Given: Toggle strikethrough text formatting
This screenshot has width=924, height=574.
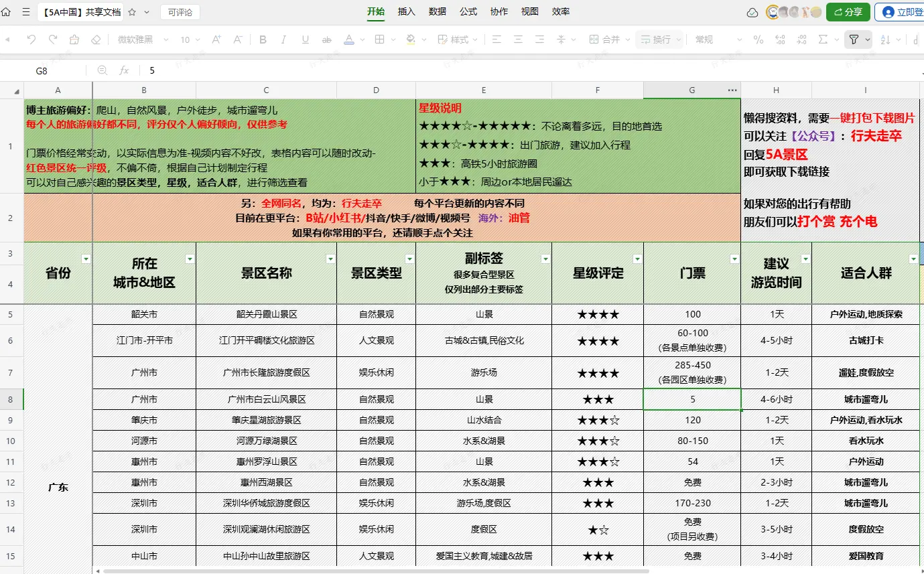Looking at the screenshot, I should [x=327, y=40].
